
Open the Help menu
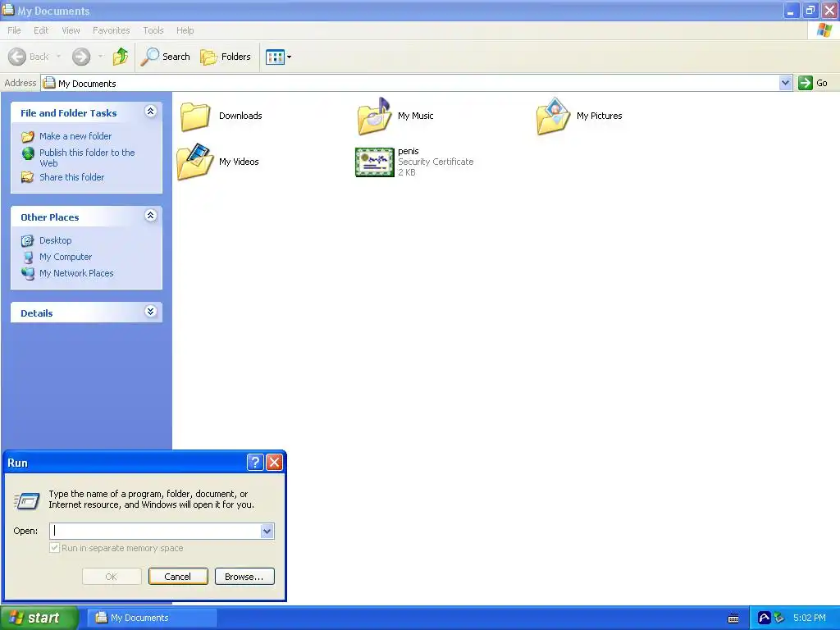point(185,30)
